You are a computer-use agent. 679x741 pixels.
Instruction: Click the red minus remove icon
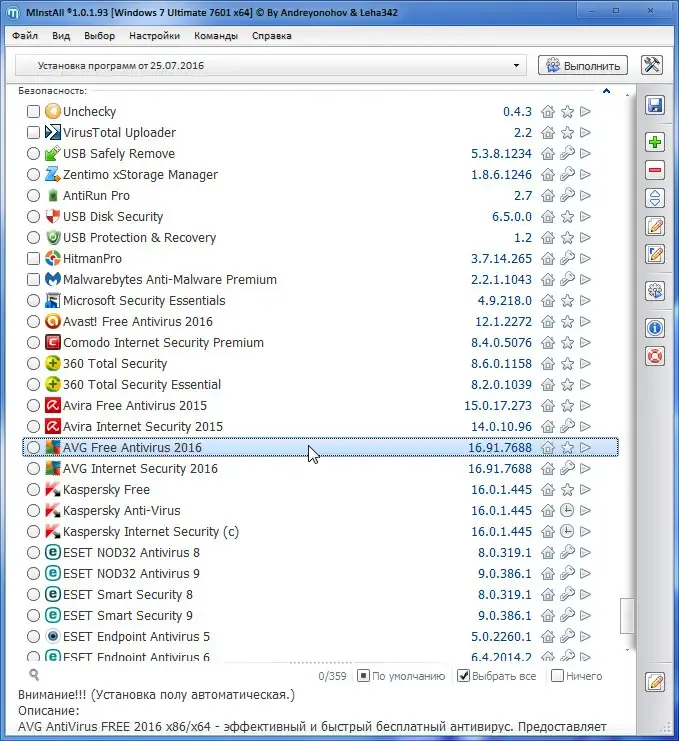coord(655,170)
